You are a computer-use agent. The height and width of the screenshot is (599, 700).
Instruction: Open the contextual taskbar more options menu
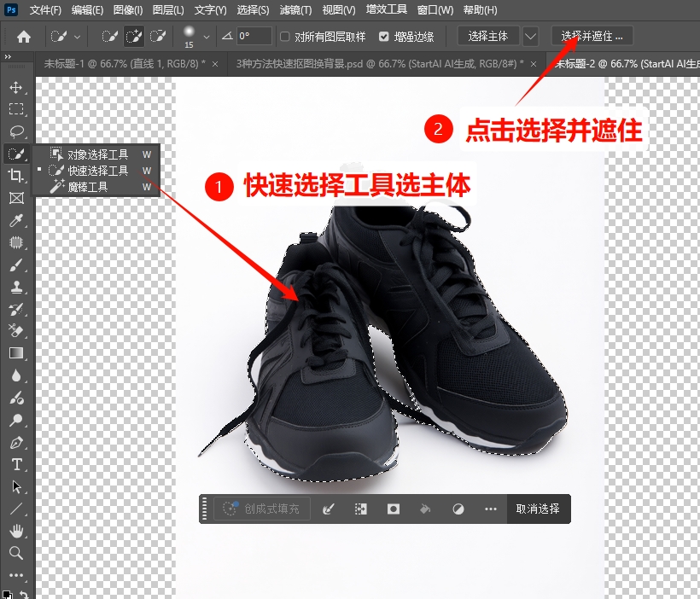click(490, 509)
